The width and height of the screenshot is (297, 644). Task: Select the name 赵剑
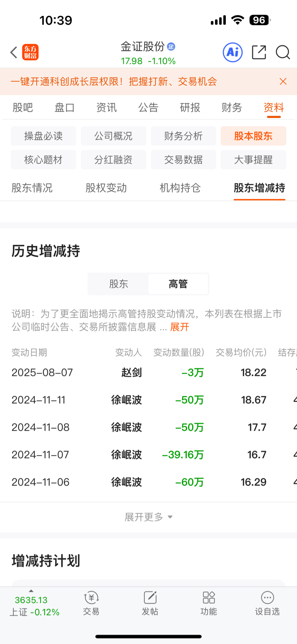(x=131, y=372)
